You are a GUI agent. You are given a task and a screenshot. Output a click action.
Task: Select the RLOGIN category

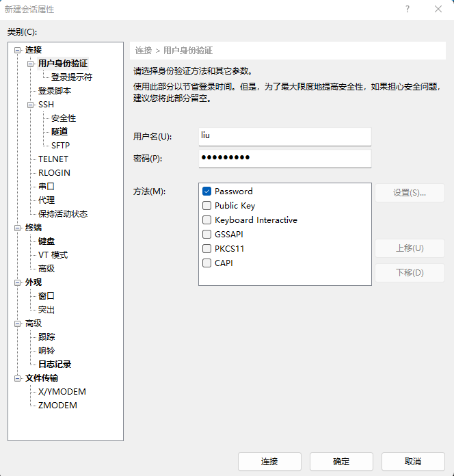pyautogui.click(x=54, y=173)
